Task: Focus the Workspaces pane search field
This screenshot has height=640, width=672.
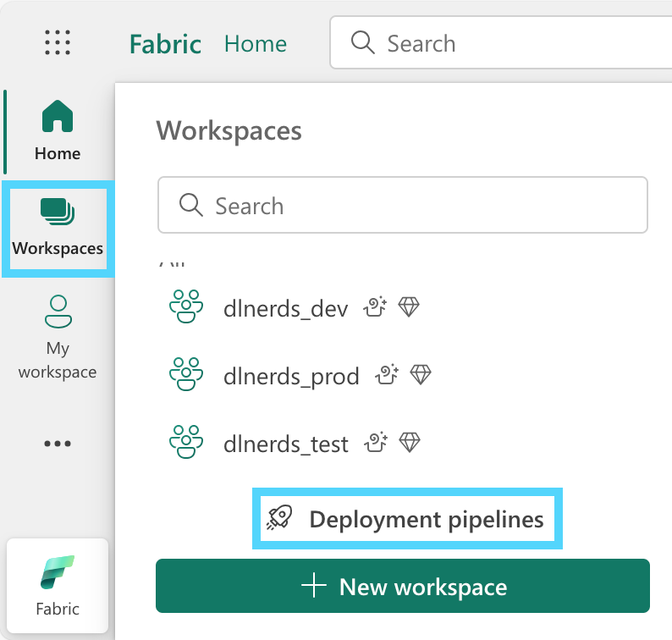Action: (403, 205)
